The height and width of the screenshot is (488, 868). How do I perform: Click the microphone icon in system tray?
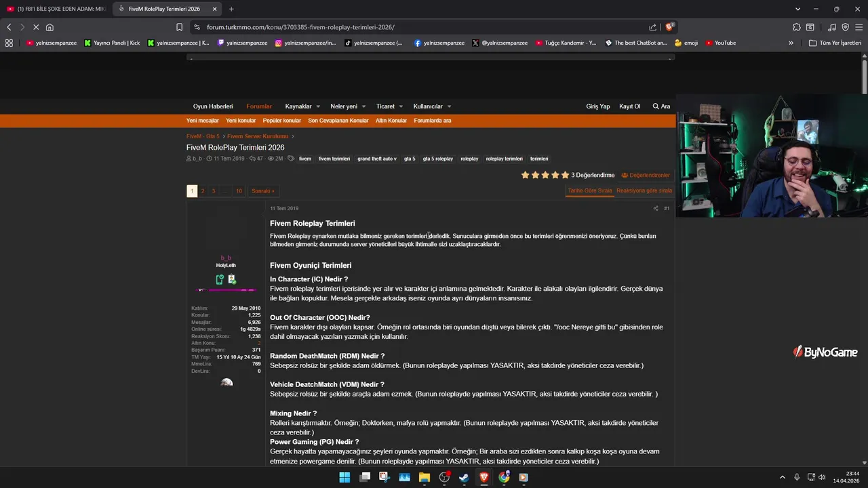797,477
